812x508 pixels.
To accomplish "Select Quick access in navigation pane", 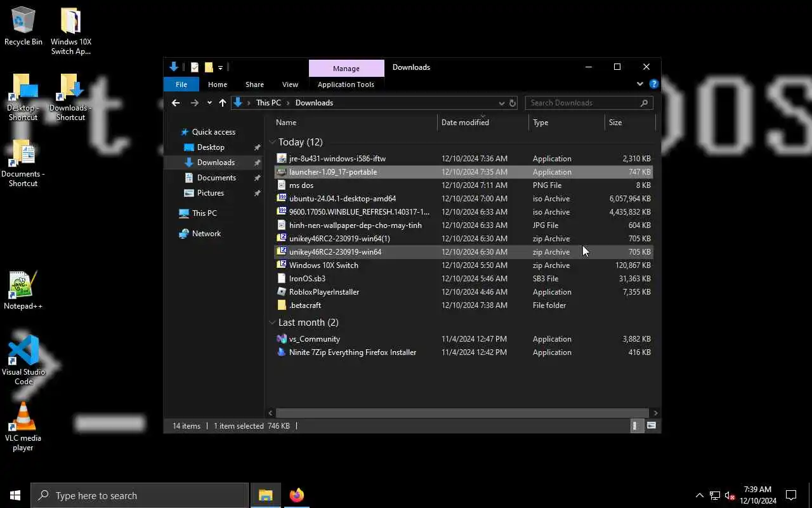I will [x=213, y=132].
